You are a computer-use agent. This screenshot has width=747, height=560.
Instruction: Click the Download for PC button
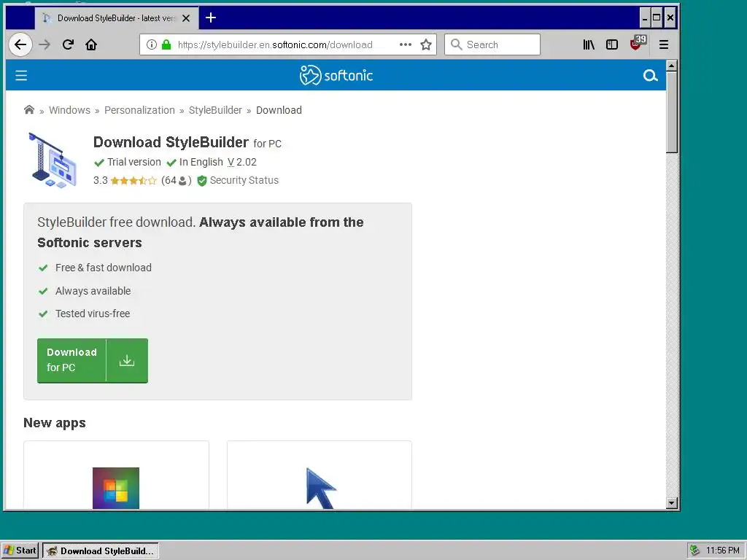[x=93, y=360]
